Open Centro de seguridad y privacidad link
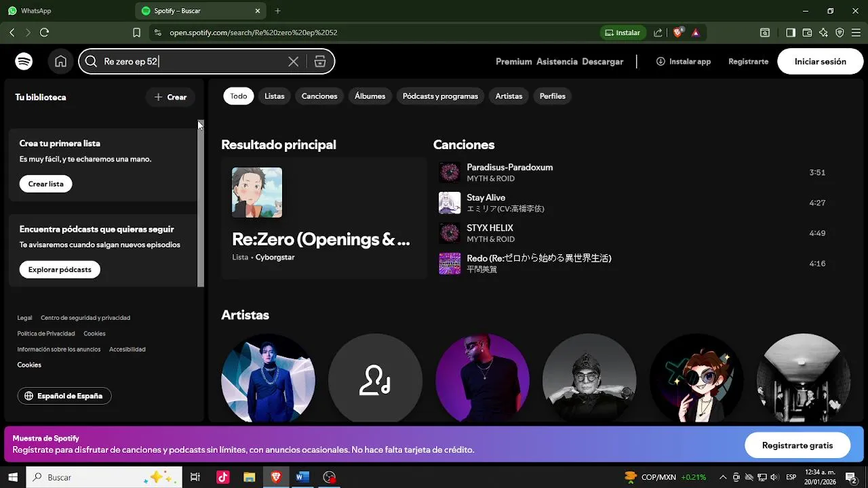The height and width of the screenshot is (488, 868). (85, 318)
